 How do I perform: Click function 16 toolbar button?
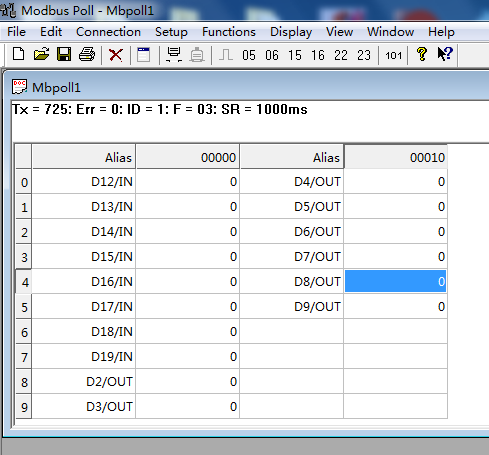point(318,55)
